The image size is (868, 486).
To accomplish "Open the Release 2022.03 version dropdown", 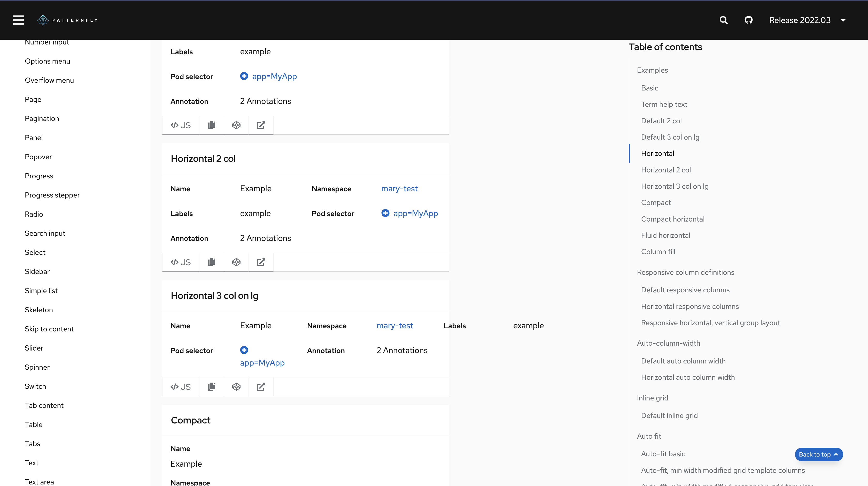I will point(807,20).
